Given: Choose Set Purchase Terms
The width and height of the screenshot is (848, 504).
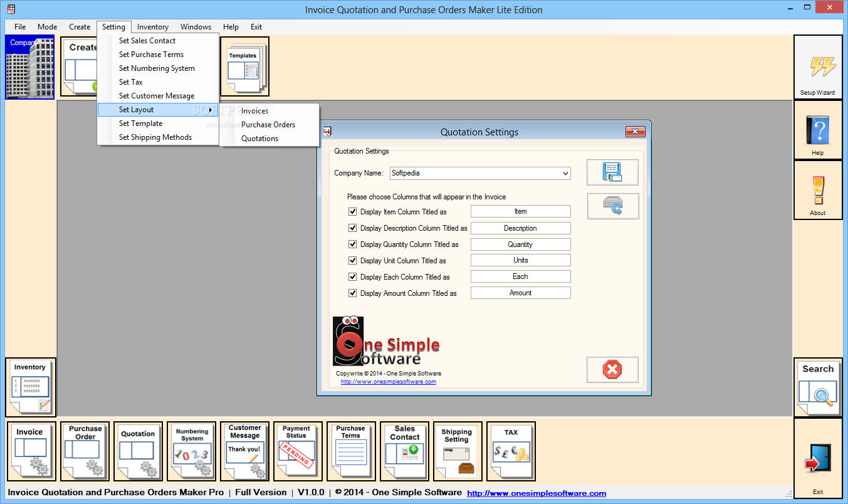Looking at the screenshot, I should pyautogui.click(x=158, y=55).
